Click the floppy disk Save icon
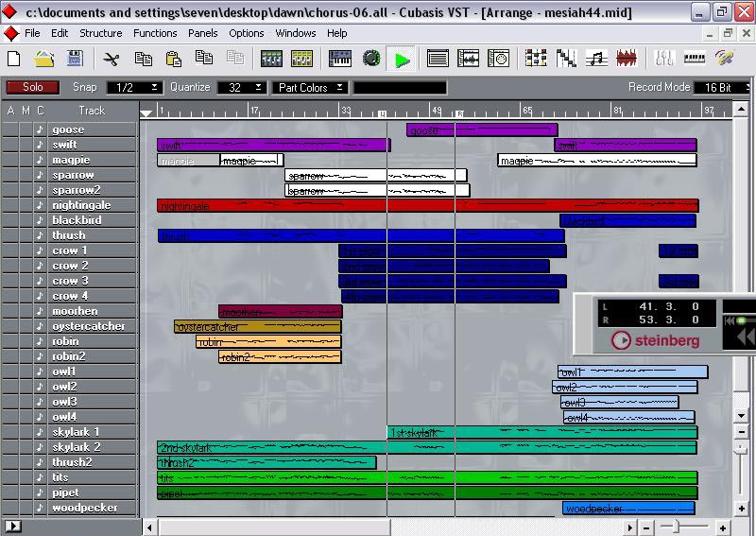Viewport: 756px width, 536px height. tap(74, 59)
